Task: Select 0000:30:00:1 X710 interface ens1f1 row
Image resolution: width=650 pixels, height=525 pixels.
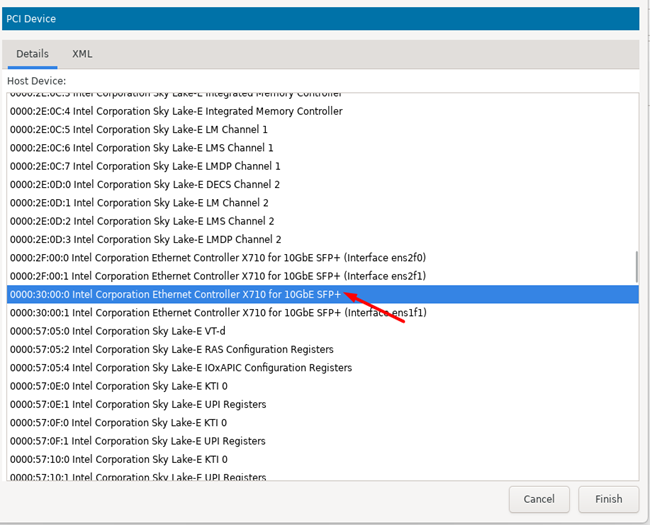Action: (x=323, y=312)
